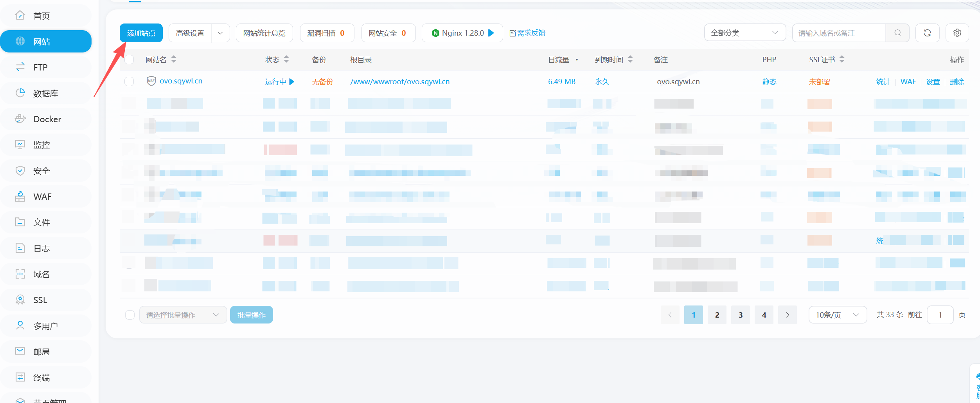Navigate to 文件 in the sidebar
Screen dimensions: 980x403
(41, 222)
